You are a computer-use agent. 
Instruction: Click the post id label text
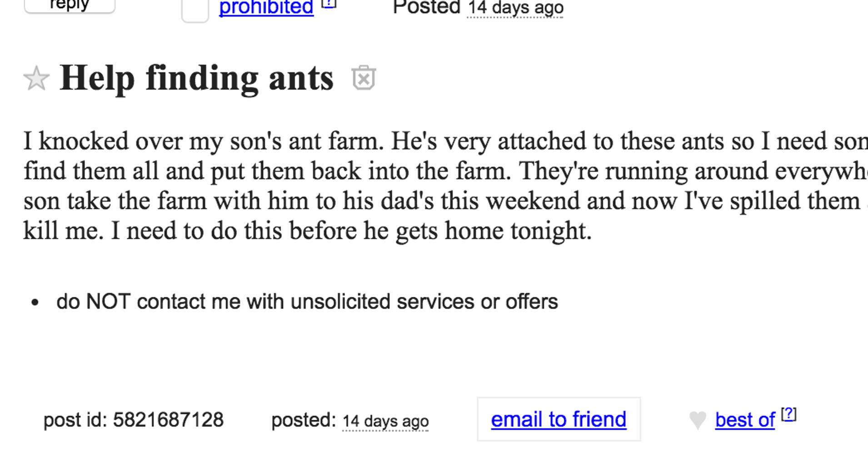[x=75, y=420]
